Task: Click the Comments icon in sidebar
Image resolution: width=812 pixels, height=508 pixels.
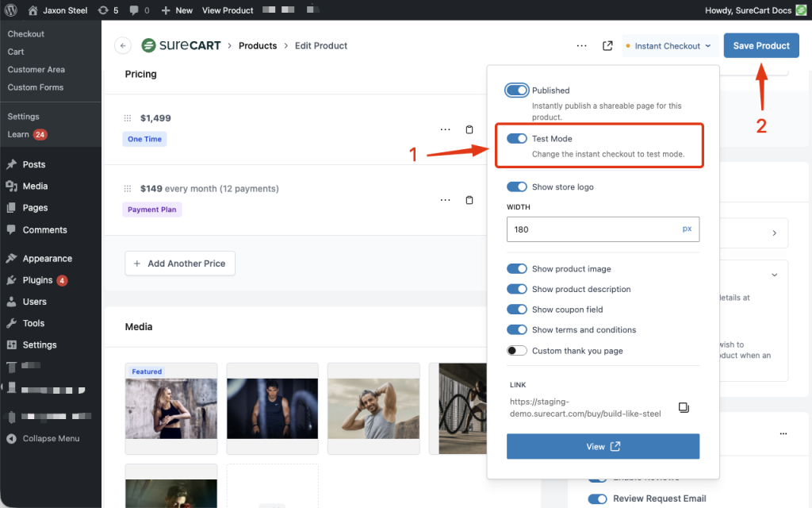Action: [x=11, y=229]
